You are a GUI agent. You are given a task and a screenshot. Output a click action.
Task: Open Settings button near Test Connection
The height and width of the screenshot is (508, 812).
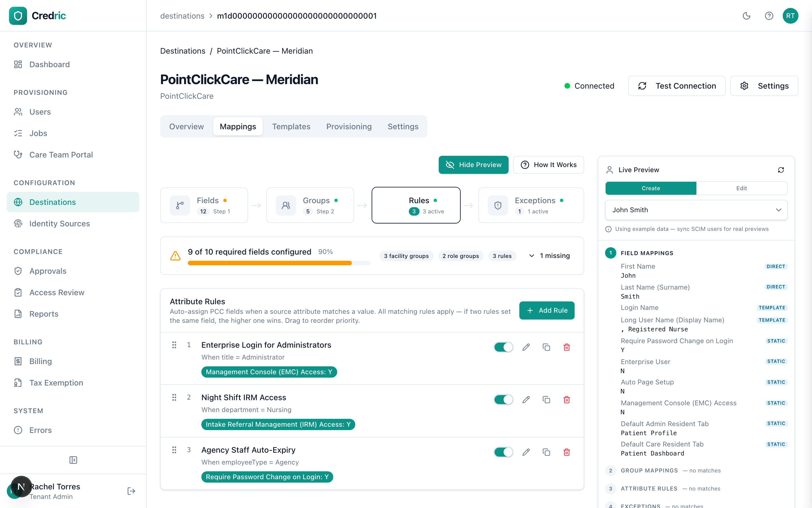point(764,86)
